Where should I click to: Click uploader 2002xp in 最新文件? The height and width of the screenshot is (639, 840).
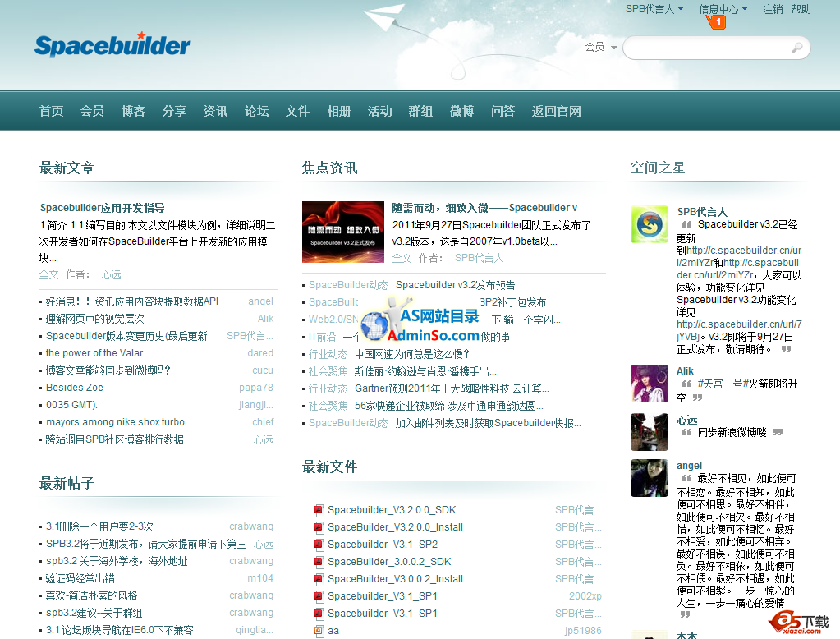pyautogui.click(x=585, y=596)
